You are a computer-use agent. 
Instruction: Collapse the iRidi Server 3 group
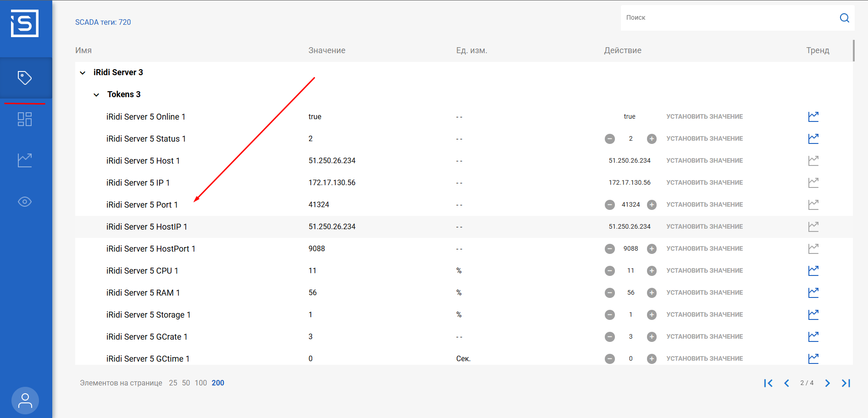coord(83,73)
